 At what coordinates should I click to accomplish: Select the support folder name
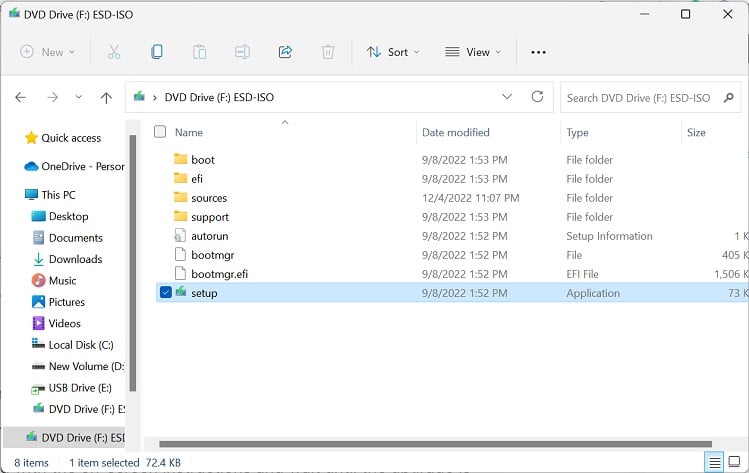pos(210,217)
